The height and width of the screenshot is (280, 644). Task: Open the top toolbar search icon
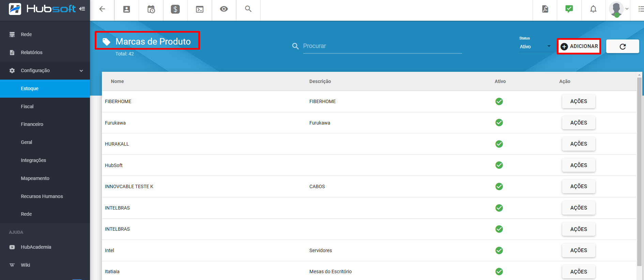248,9
